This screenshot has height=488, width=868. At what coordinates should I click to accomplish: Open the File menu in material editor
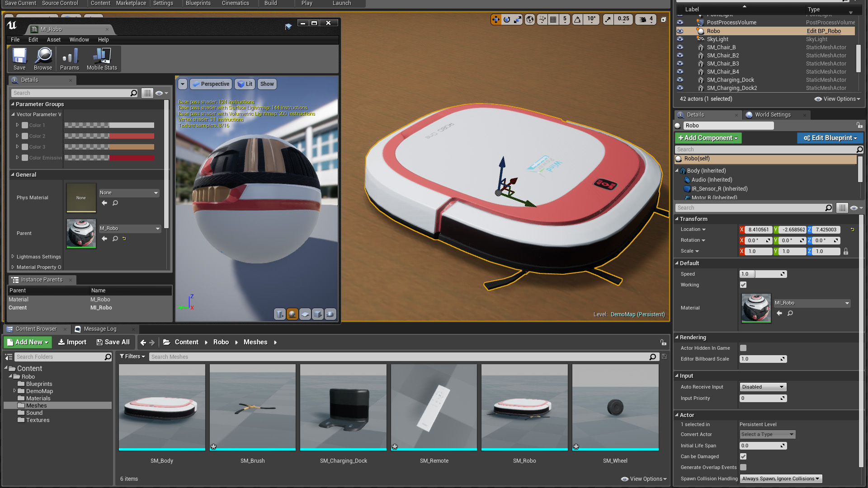15,40
